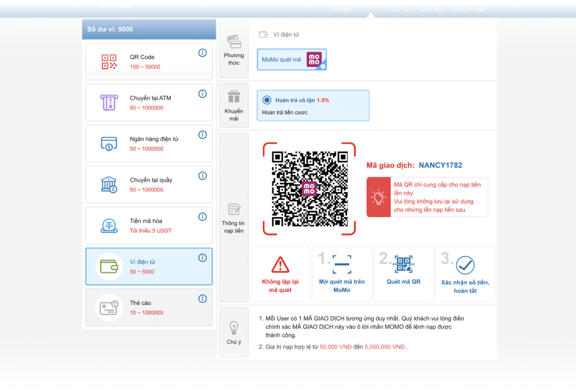The height and width of the screenshot is (392, 576).
Task: Click Quét mã QR step text
Action: [x=404, y=282]
